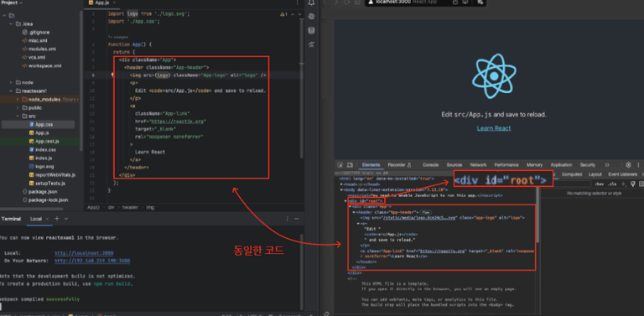Toggle DevTools device toolbar icon
This screenshot has height=316, width=644.
[351, 165]
